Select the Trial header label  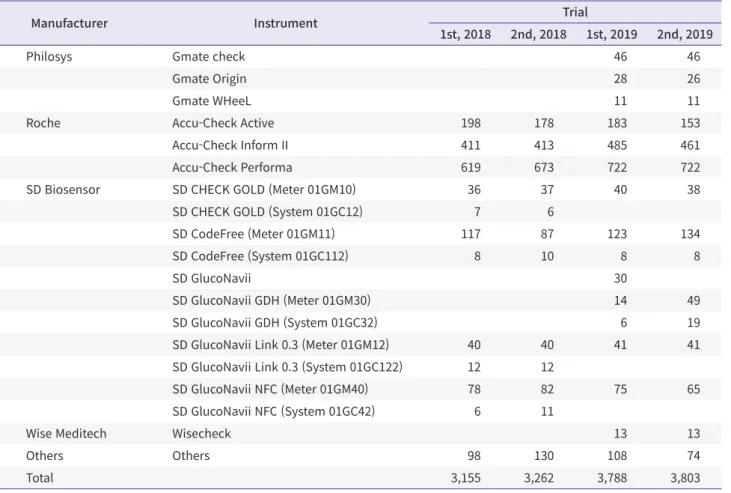(575, 12)
